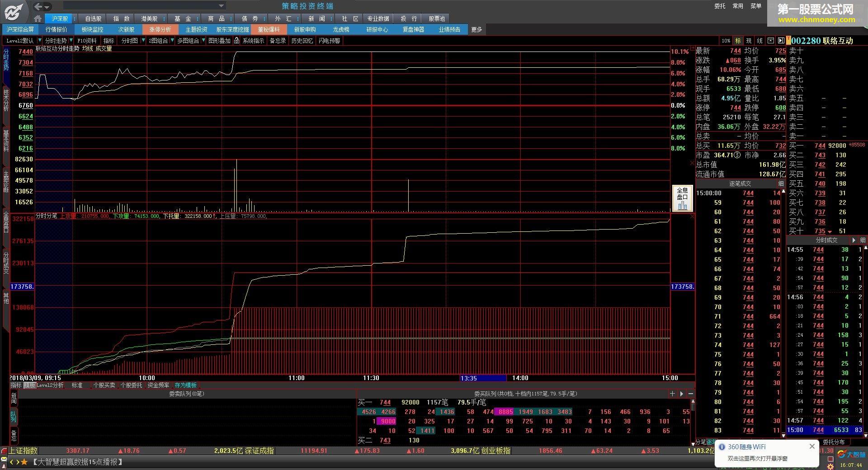Click the home icon in the top bar
868x470 pixels.
pyautogui.click(x=38, y=19)
